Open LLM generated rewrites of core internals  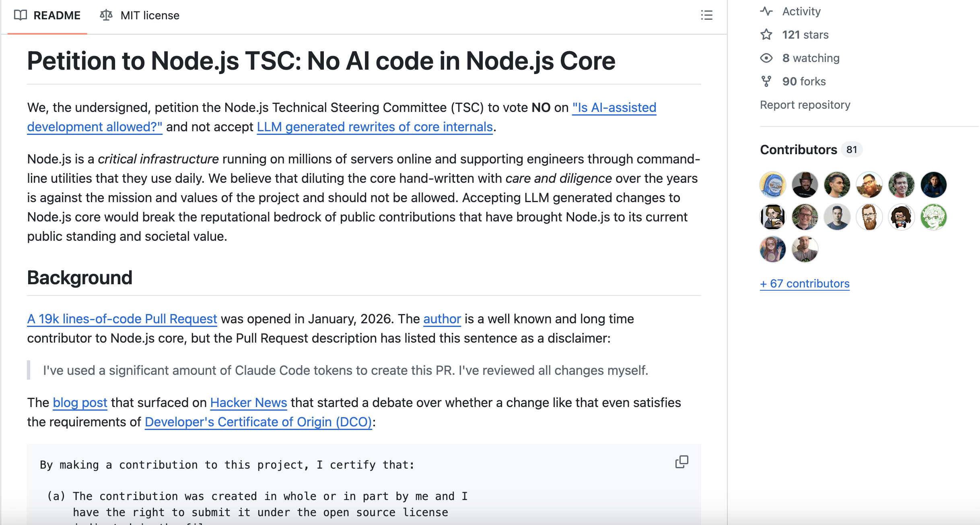(x=375, y=127)
